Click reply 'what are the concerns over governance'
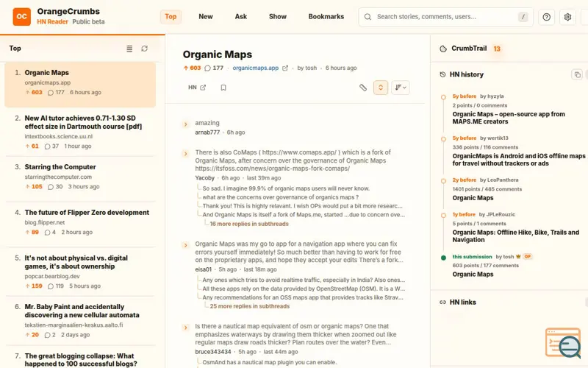The image size is (588, 368). [x=281, y=197]
